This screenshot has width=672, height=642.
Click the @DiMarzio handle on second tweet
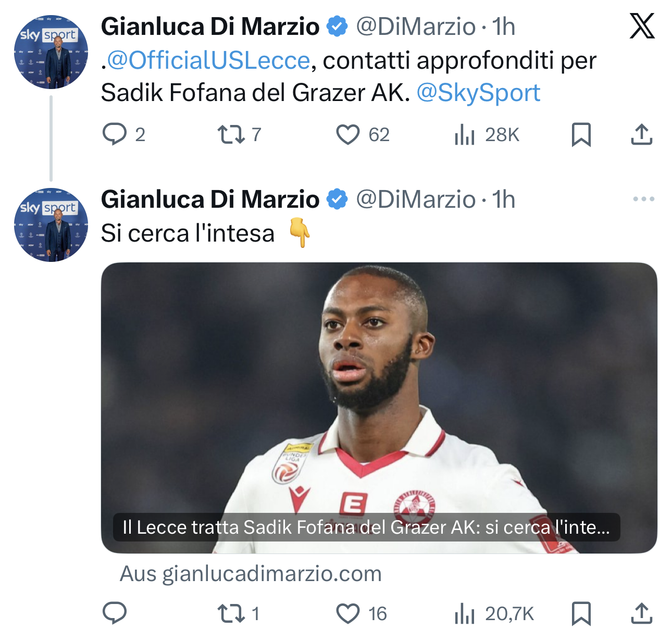[415, 199]
